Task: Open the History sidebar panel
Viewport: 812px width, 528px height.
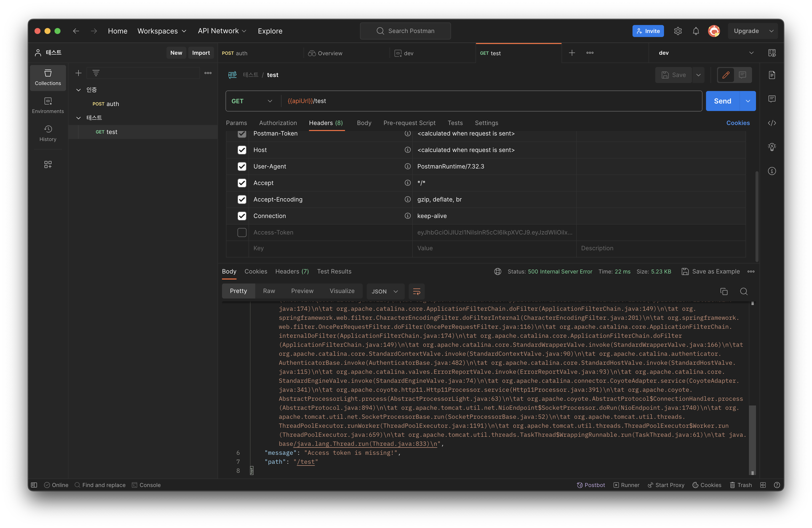Action: (x=48, y=133)
